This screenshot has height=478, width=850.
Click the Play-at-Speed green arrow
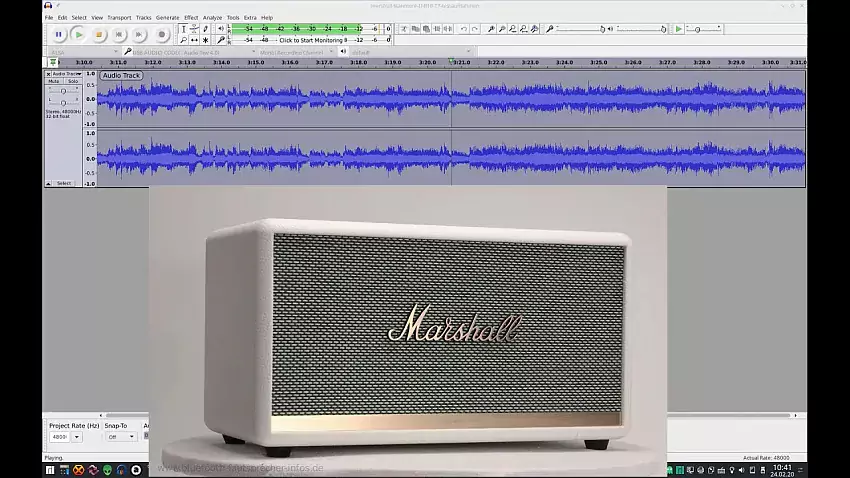pyautogui.click(x=679, y=29)
